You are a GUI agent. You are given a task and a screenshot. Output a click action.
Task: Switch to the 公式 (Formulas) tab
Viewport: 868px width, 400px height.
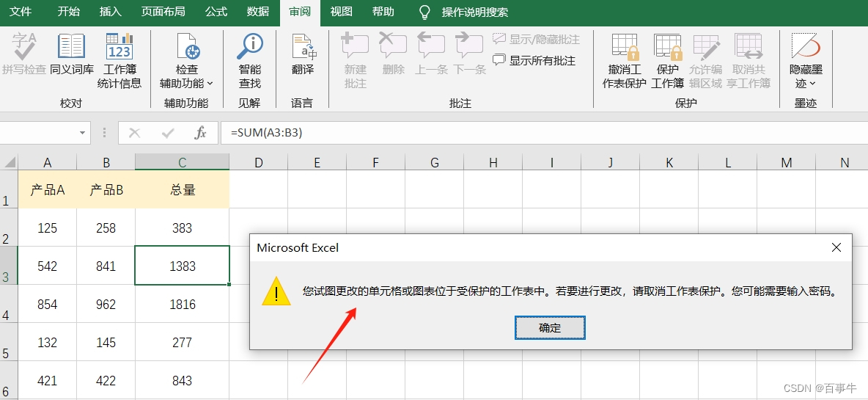(216, 12)
